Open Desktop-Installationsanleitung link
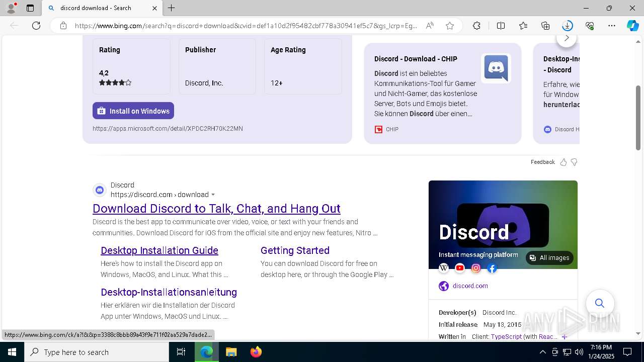The height and width of the screenshot is (362, 644). [x=169, y=292]
